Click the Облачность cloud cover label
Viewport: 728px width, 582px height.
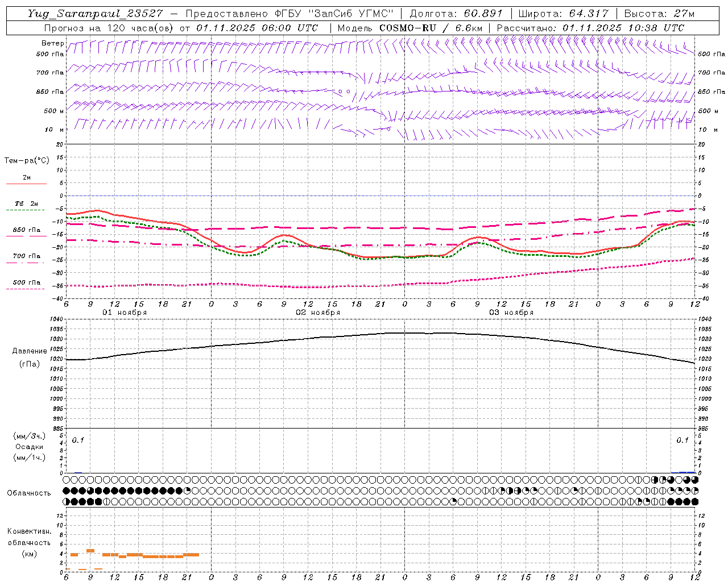point(28,493)
